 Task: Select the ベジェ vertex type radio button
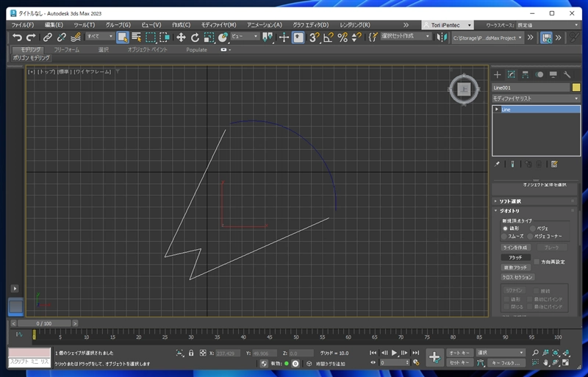[x=533, y=229]
